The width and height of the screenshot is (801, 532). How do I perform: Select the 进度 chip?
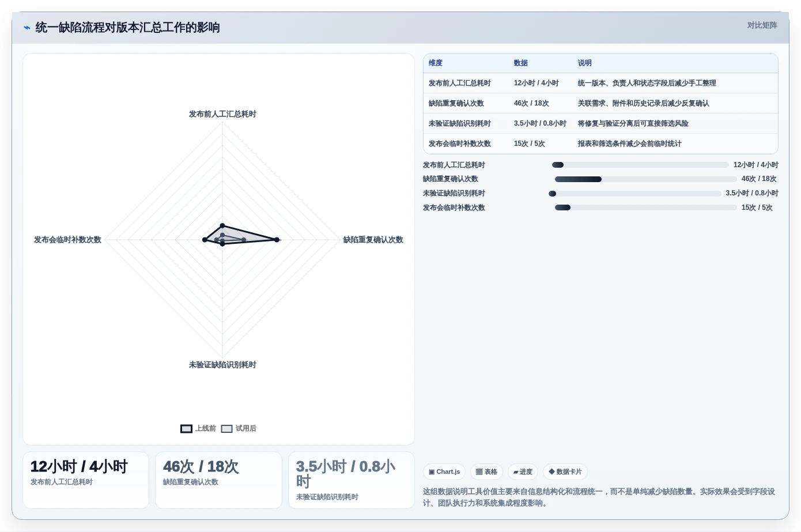[x=523, y=472]
